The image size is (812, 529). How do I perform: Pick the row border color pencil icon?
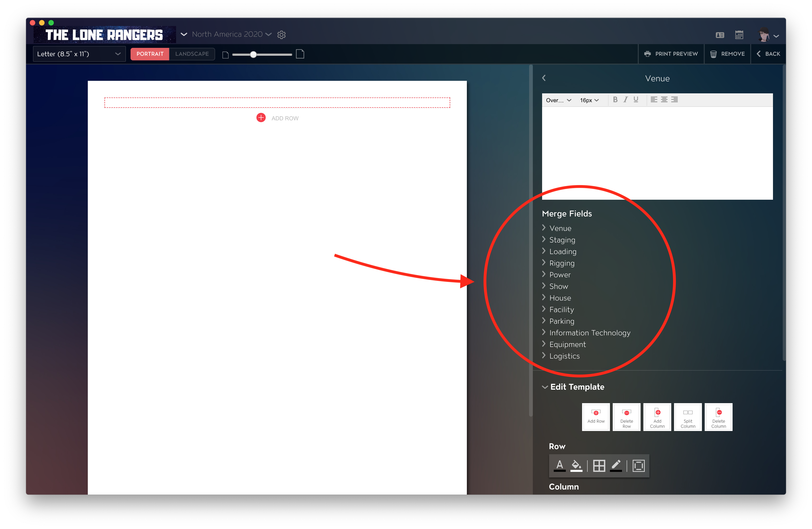(616, 466)
